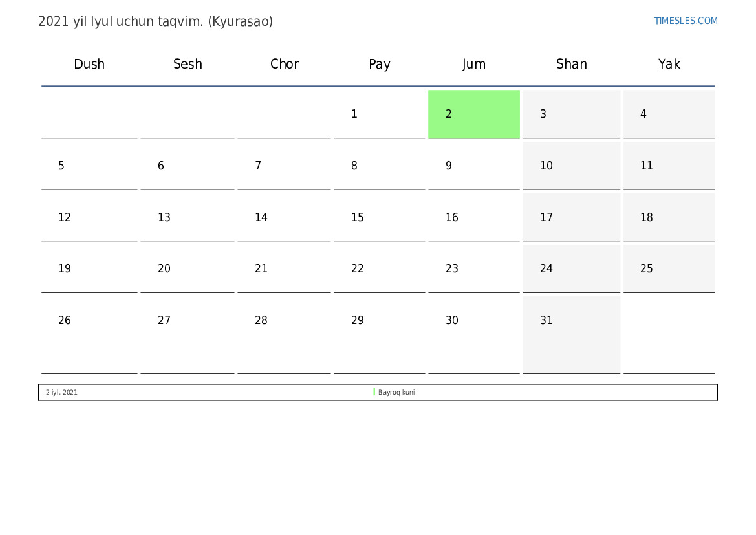Select day 28 in the calendar
This screenshot has width=756, height=535.
285,335
